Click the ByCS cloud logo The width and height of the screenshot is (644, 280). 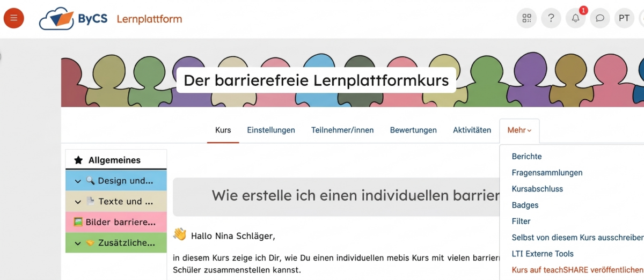[56, 19]
